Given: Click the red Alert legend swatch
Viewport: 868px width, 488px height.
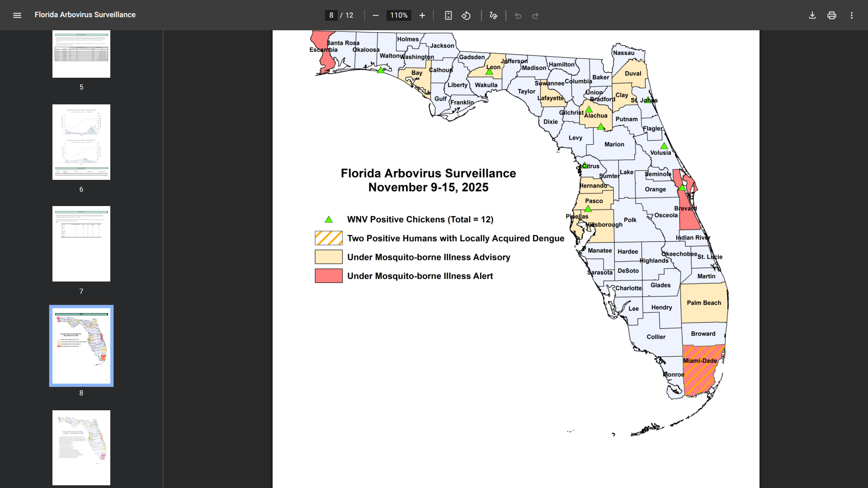Looking at the screenshot, I should pos(329,276).
